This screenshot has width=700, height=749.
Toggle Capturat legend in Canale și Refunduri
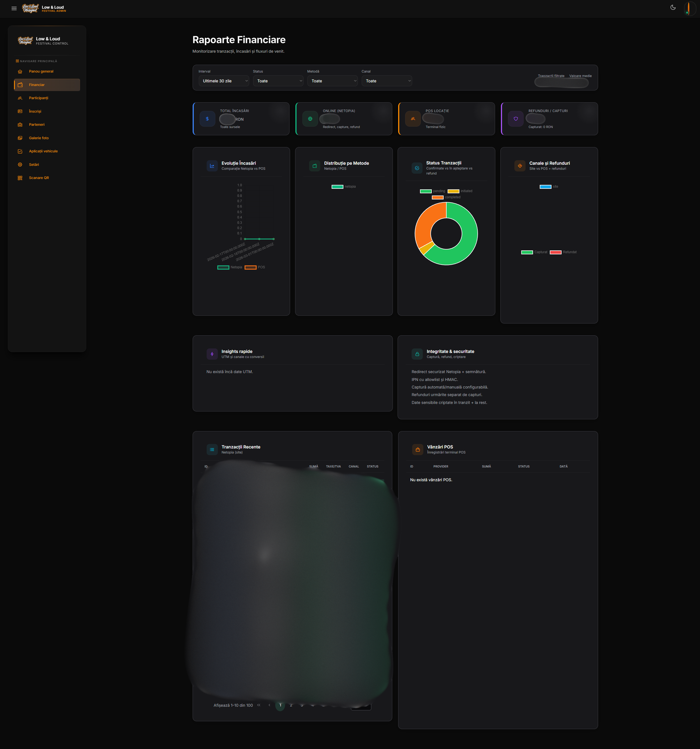point(534,252)
